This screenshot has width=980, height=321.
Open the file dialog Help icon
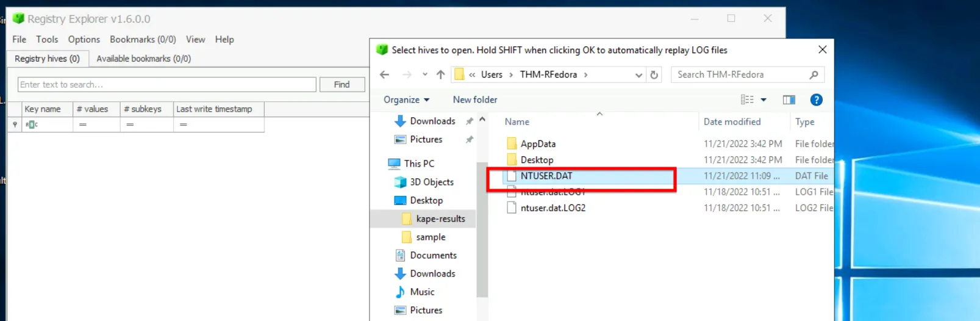(816, 100)
